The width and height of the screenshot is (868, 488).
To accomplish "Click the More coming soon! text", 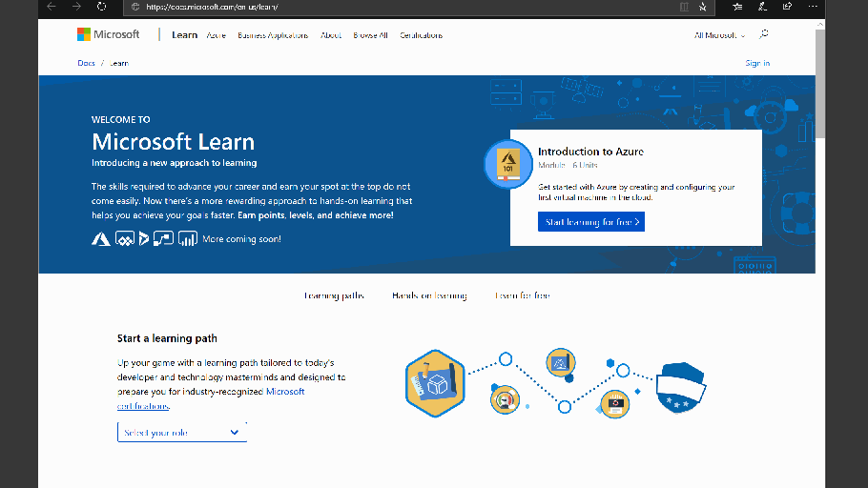I will [x=242, y=239].
